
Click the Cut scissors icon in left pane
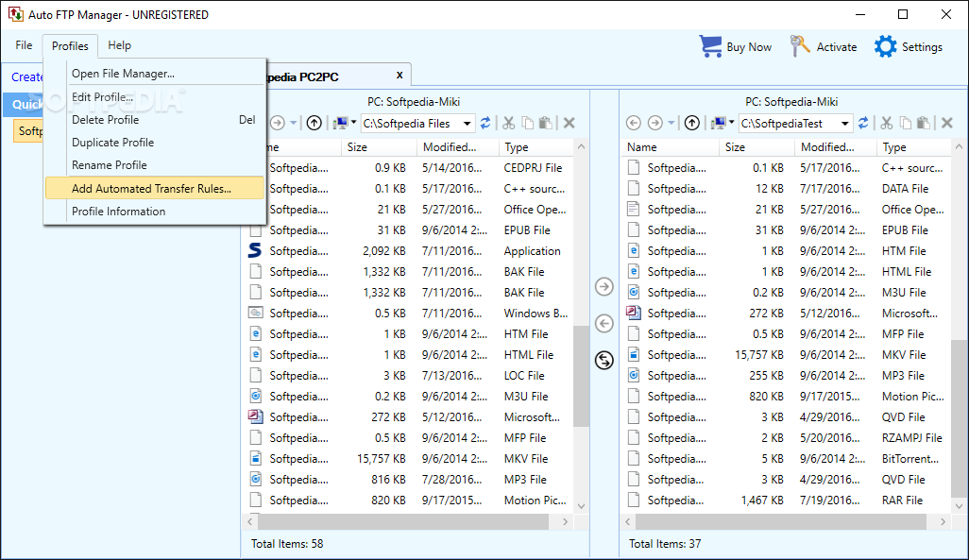[x=509, y=123]
